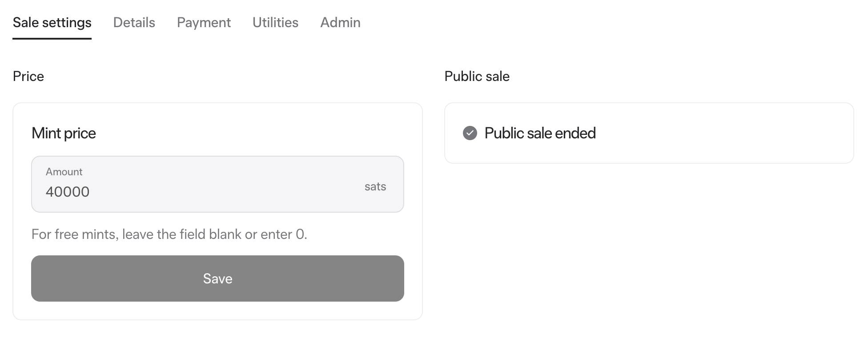Switch to the Payment tab
Viewport: 868px width, 339px height.
pyautogui.click(x=204, y=22)
